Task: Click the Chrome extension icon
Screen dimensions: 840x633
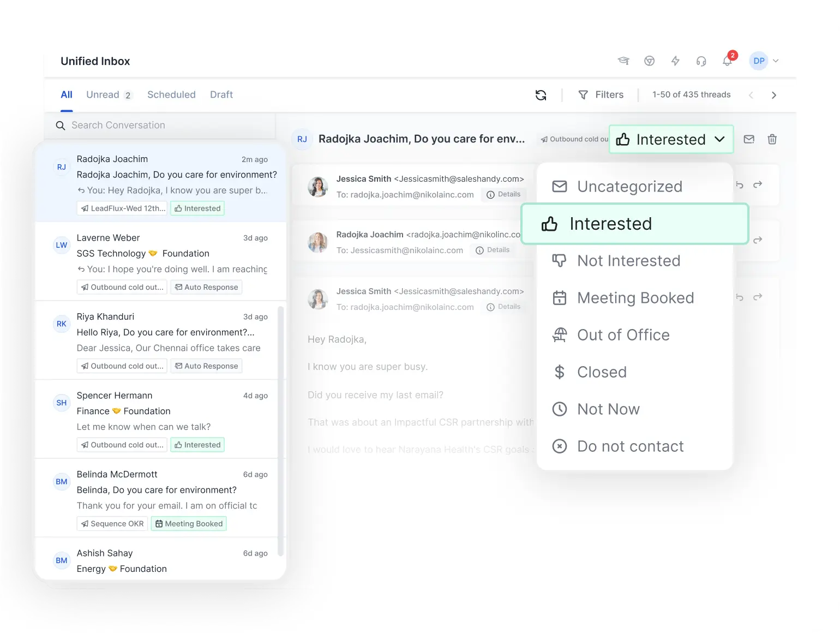Action: click(x=649, y=61)
